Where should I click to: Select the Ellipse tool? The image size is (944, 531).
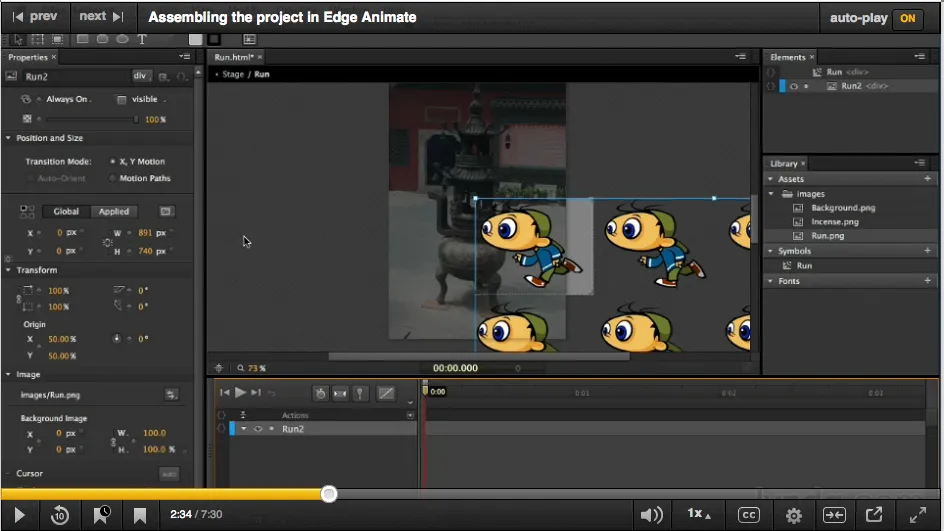[x=122, y=39]
